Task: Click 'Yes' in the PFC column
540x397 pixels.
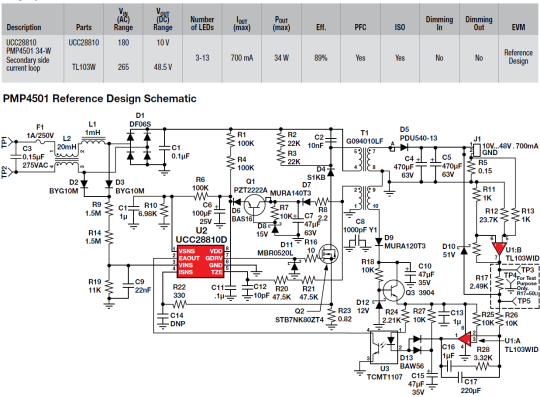Action: (360, 58)
